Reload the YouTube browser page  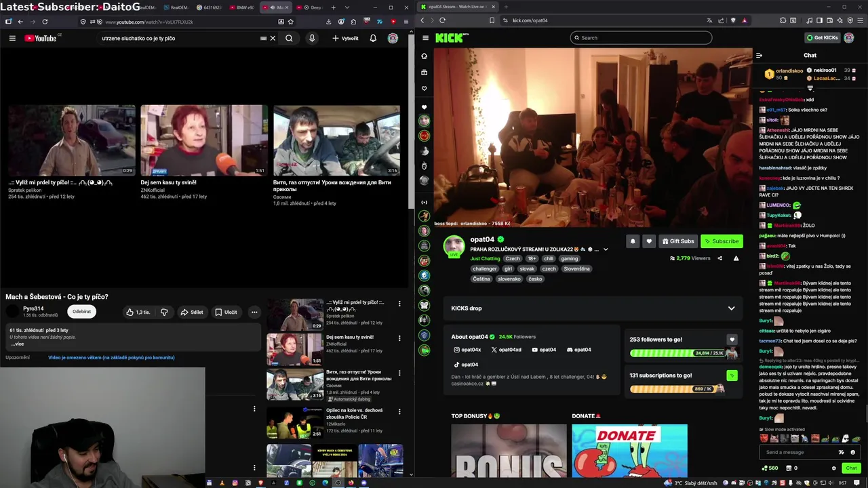click(45, 22)
